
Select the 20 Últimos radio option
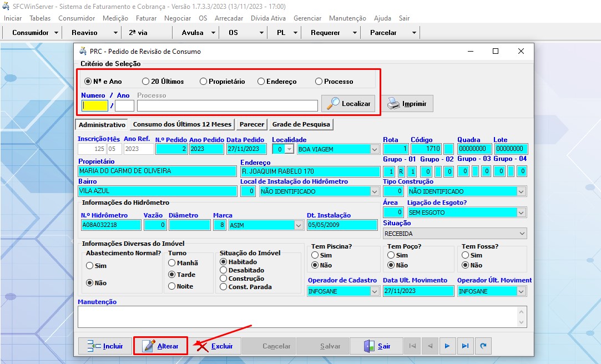click(x=146, y=82)
